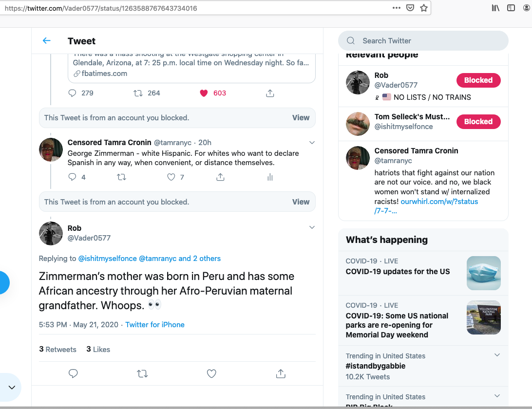View the first blocked account tweet
The height and width of the screenshot is (409, 532).
301,117
